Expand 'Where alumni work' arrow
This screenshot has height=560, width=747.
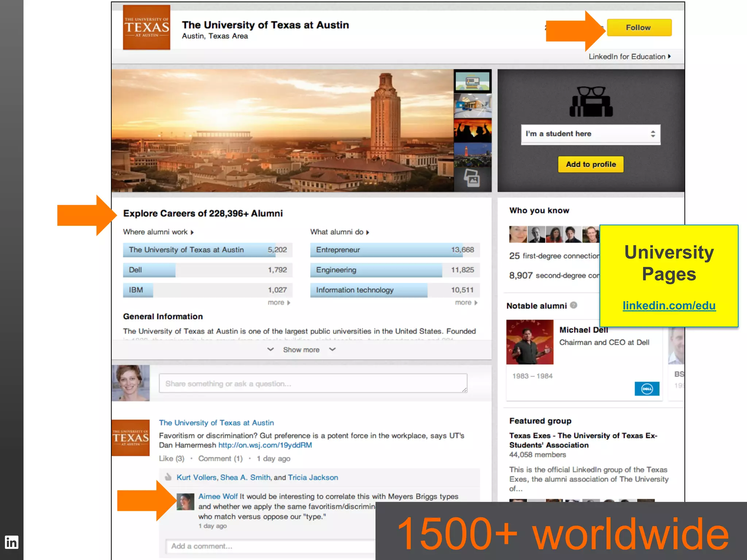(192, 232)
